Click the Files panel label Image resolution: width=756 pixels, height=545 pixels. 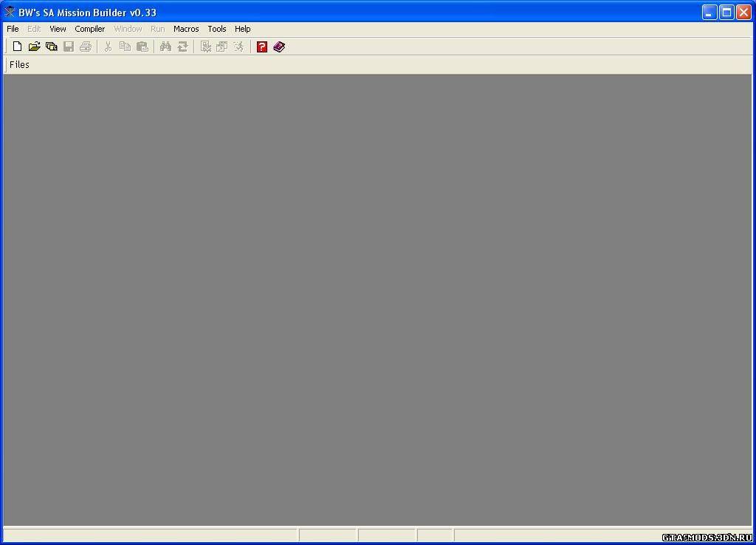click(19, 65)
